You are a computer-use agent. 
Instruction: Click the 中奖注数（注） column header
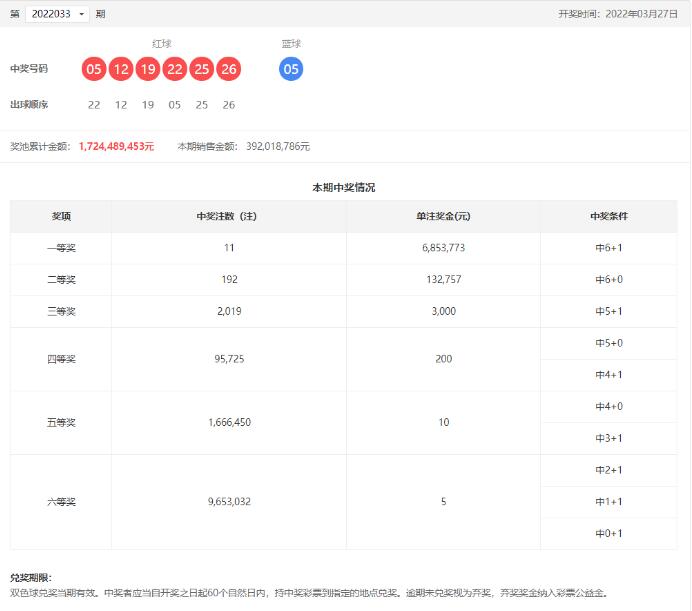227,216
